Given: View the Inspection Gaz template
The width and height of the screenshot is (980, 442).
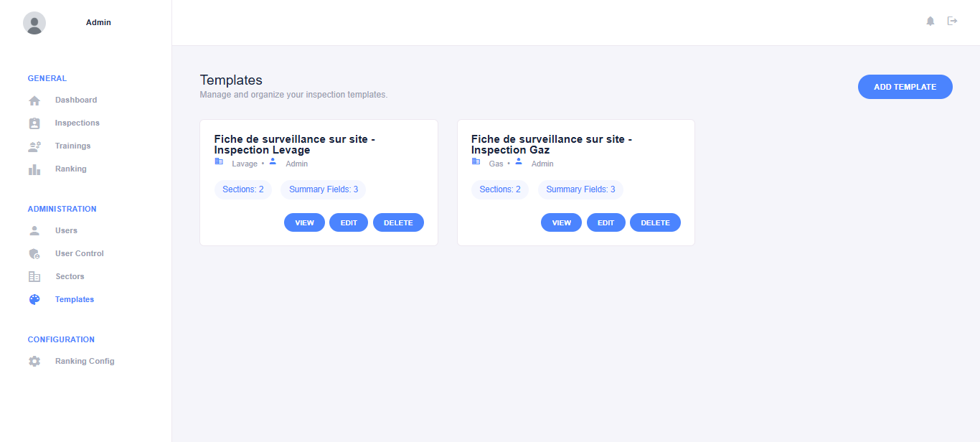Looking at the screenshot, I should 561,223.
